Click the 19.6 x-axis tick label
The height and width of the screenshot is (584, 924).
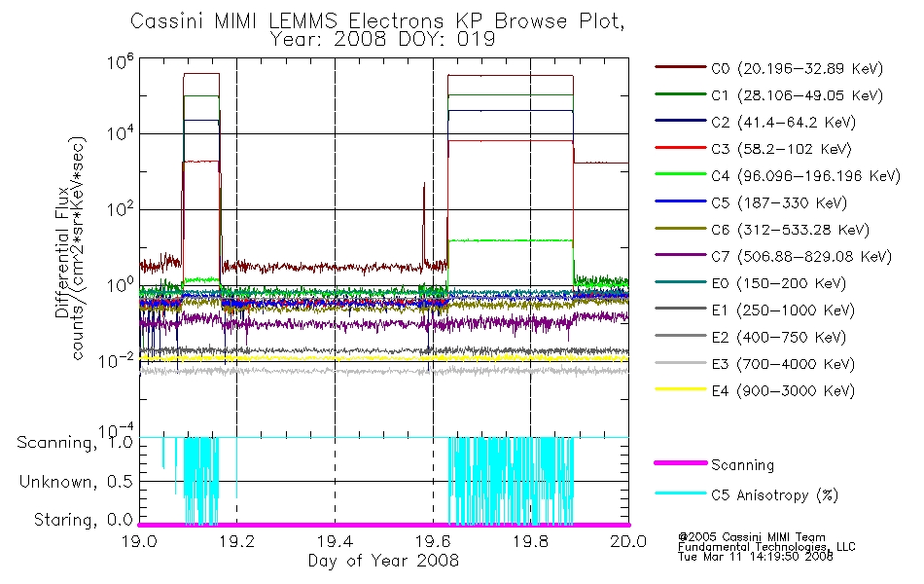pos(433,541)
